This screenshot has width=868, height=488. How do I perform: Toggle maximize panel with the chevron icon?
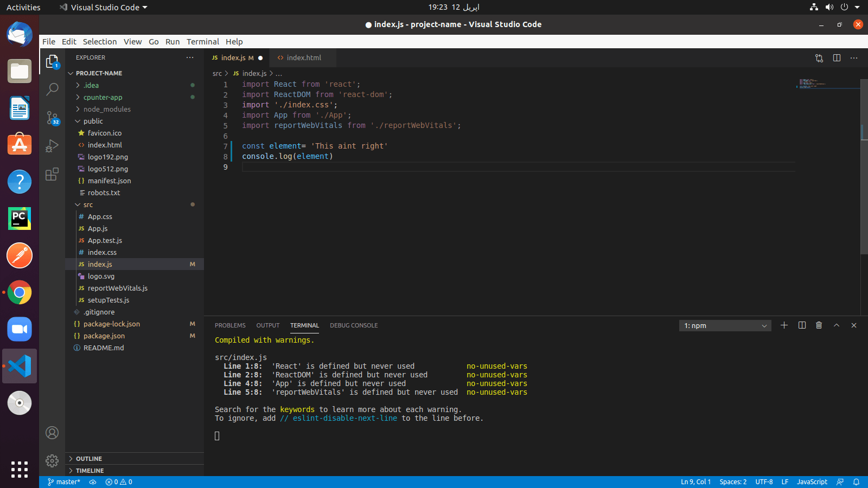pos(836,325)
